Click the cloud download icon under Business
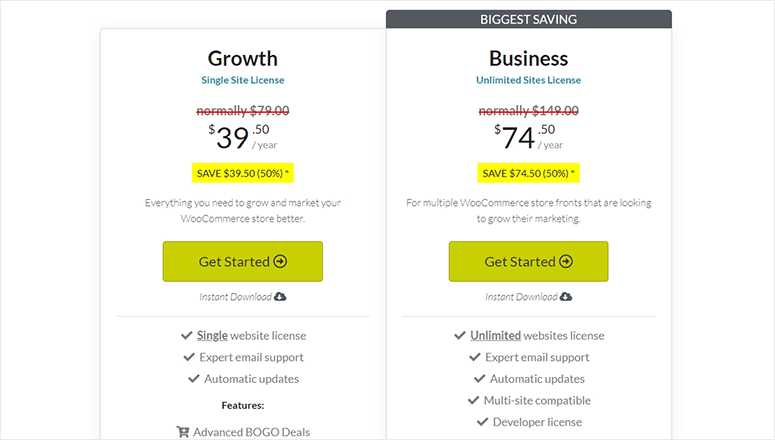775x440 pixels. pyautogui.click(x=566, y=297)
